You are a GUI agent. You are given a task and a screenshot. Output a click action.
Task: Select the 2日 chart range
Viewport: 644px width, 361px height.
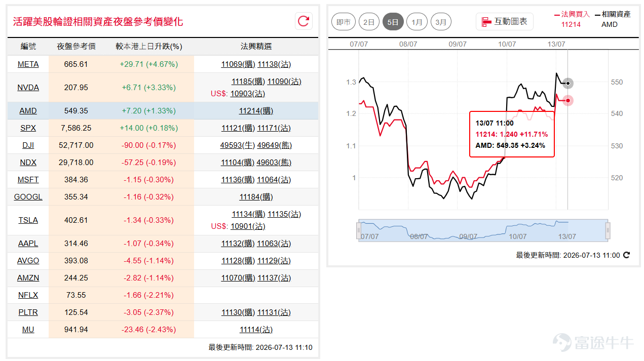[x=369, y=22]
